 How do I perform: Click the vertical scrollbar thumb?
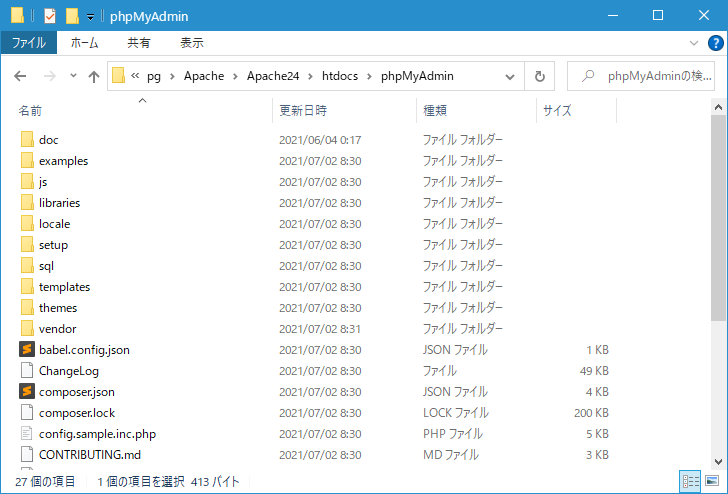[718, 218]
